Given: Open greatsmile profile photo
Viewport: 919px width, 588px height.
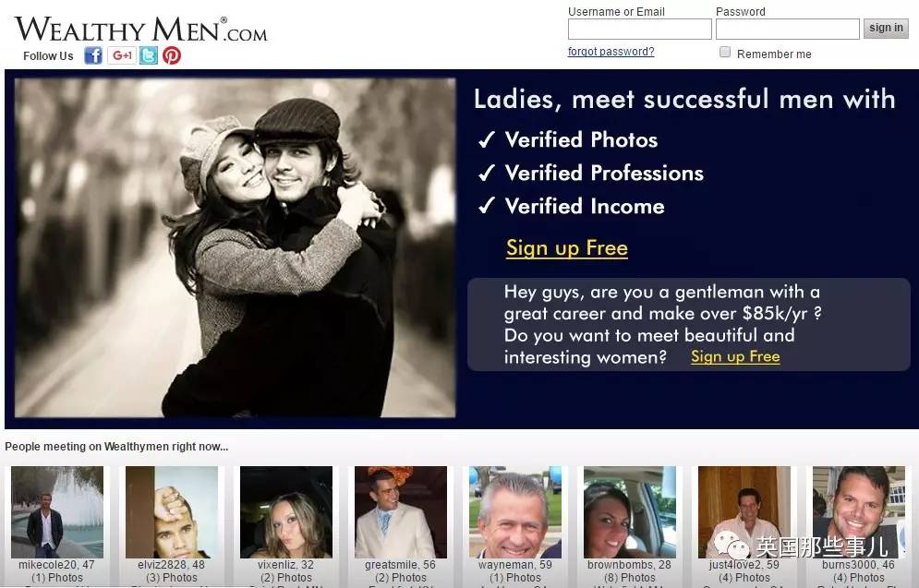Looking at the screenshot, I should coord(401,512).
